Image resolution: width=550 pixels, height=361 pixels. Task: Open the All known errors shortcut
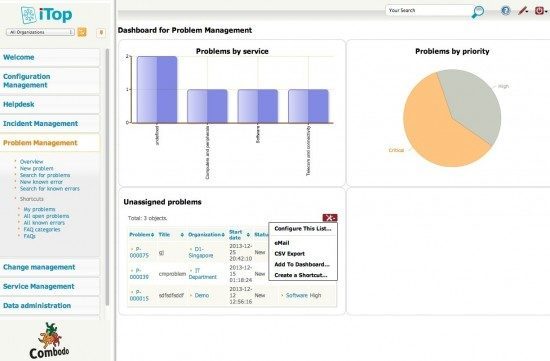coord(44,223)
